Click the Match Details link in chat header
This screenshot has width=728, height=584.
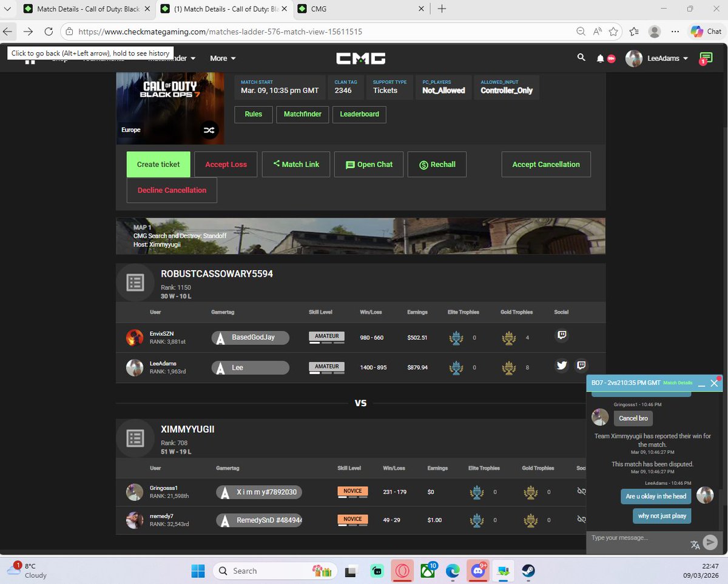pos(678,383)
